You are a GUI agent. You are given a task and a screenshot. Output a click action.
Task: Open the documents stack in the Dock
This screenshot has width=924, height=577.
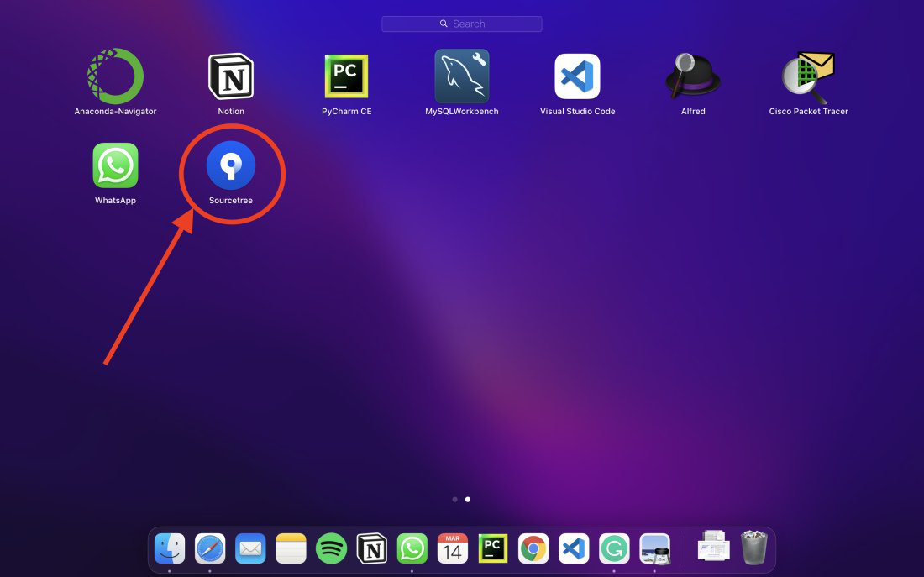point(714,546)
